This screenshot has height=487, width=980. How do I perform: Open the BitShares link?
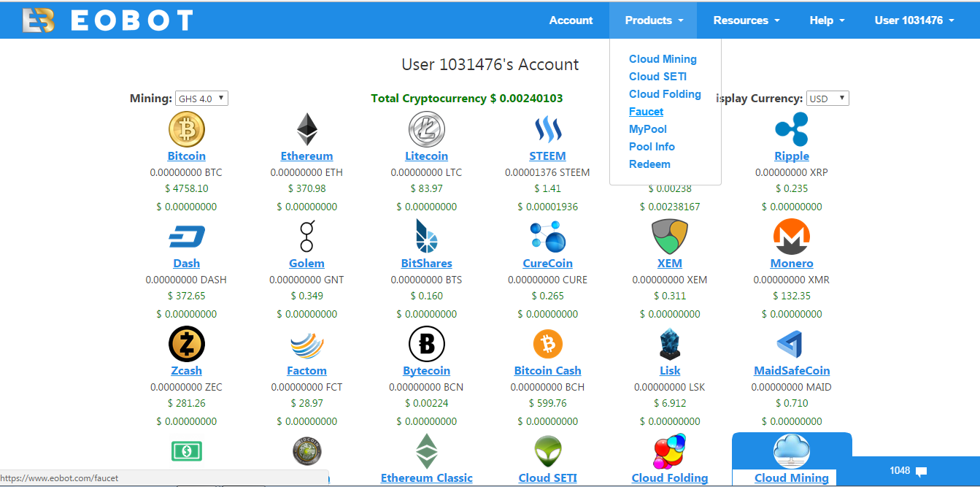(427, 264)
